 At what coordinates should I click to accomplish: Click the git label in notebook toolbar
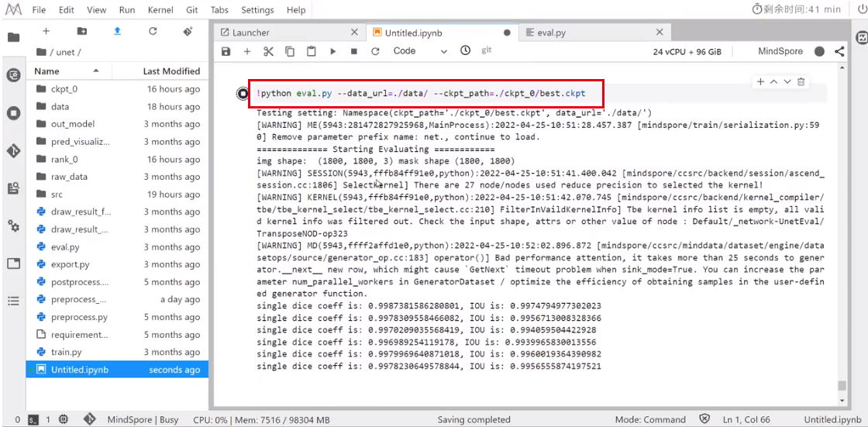pyautogui.click(x=486, y=50)
